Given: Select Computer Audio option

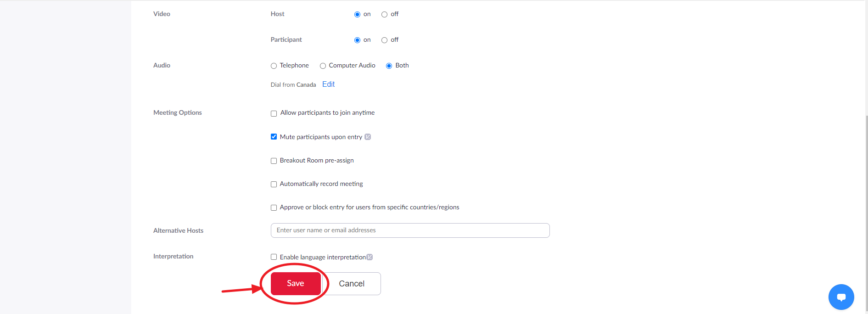Looking at the screenshot, I should (x=323, y=66).
